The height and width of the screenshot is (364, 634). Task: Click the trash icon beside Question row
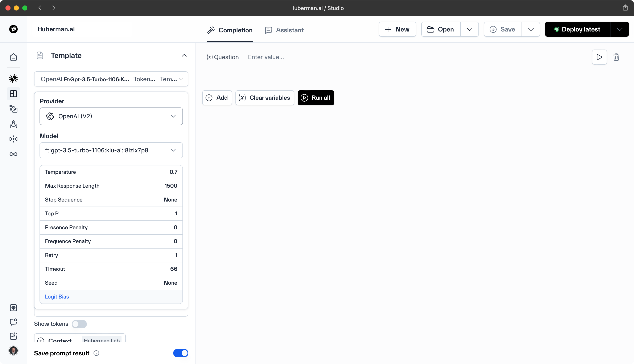(616, 57)
